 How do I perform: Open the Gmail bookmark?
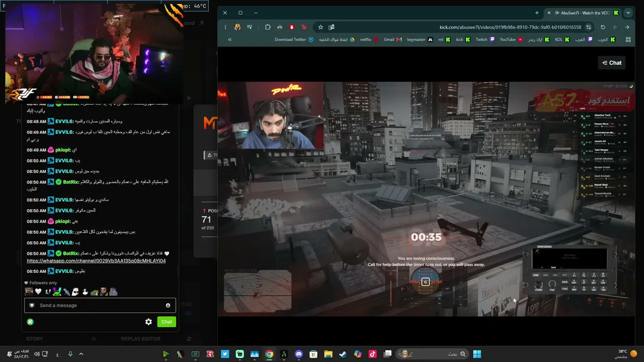(x=393, y=40)
